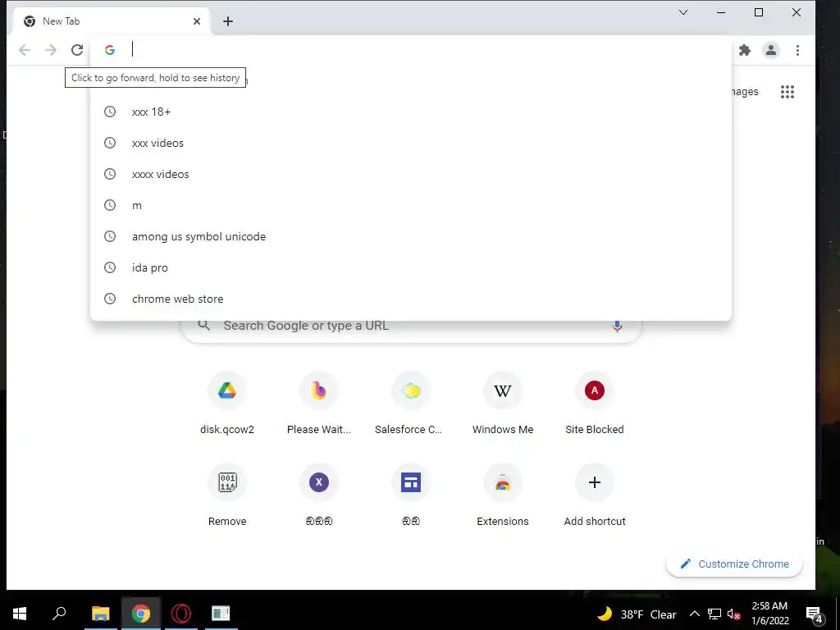Open Google apps grid

pyautogui.click(x=787, y=92)
